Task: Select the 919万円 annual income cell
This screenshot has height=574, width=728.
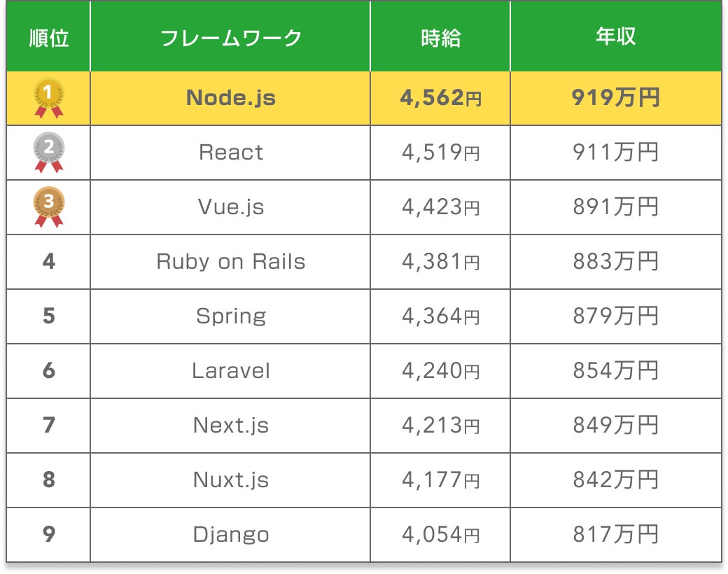Action: [x=615, y=98]
